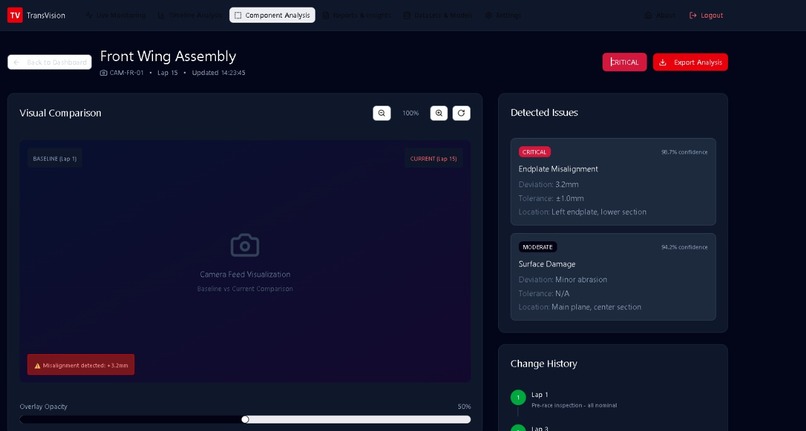806x431 pixels.
Task: Click Main plane, center section location
Action: (x=596, y=307)
